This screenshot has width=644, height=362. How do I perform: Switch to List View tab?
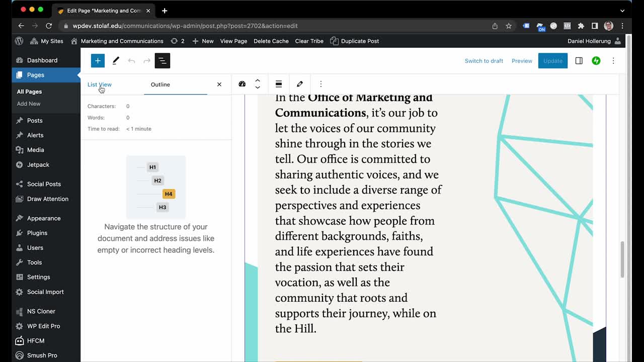(100, 84)
